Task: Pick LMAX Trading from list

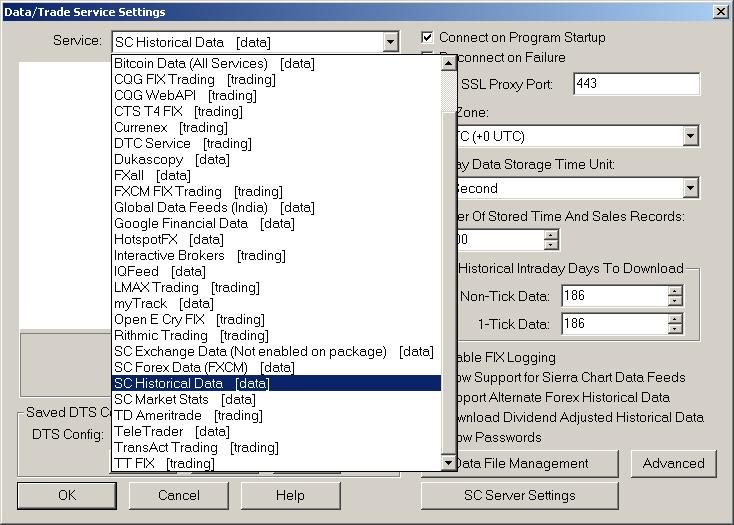Action: click(x=277, y=287)
